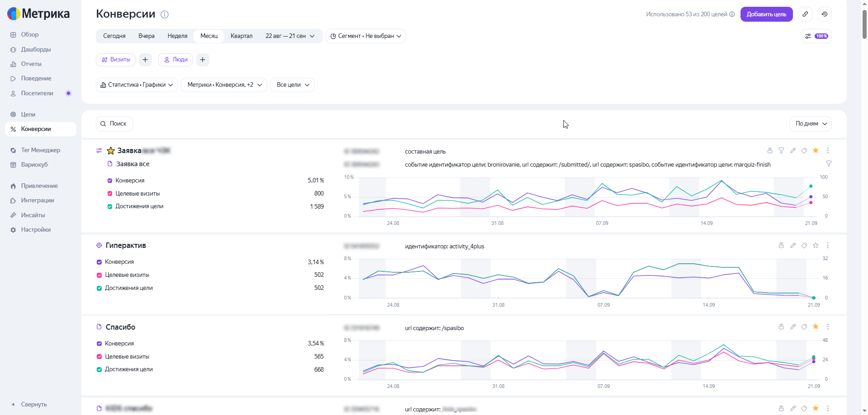Add condition plus next to Визиты
The height and width of the screenshot is (415, 868).
(x=145, y=60)
